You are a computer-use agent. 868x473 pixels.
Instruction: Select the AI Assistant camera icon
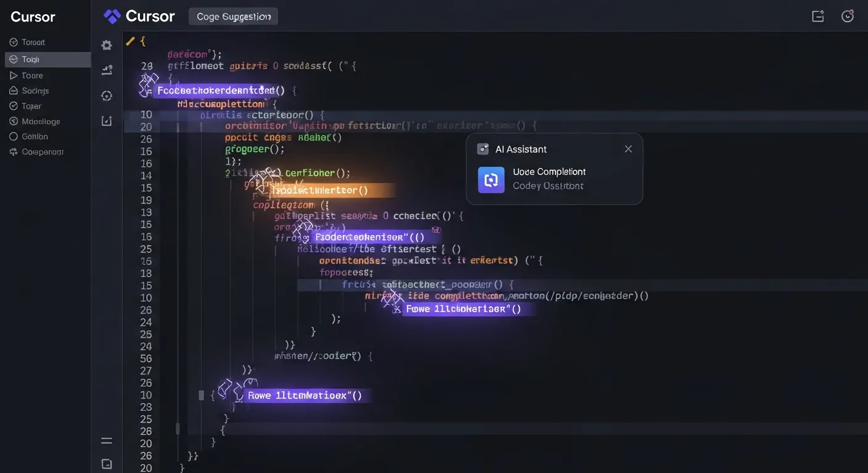482,148
